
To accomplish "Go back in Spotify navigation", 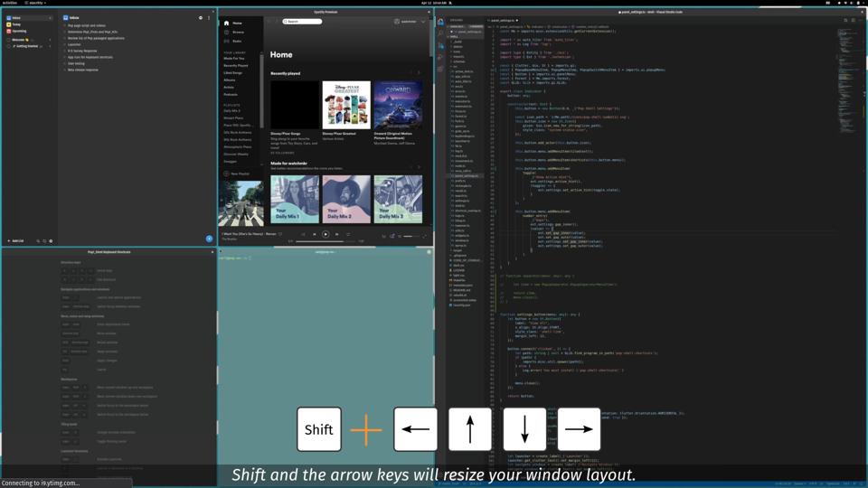I will coord(269,22).
